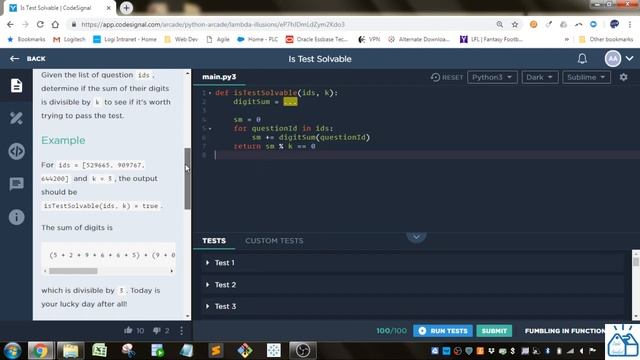The height and width of the screenshot is (360, 640).
Task: Switch to the CUSTOM TESTS tab
Action: click(274, 241)
